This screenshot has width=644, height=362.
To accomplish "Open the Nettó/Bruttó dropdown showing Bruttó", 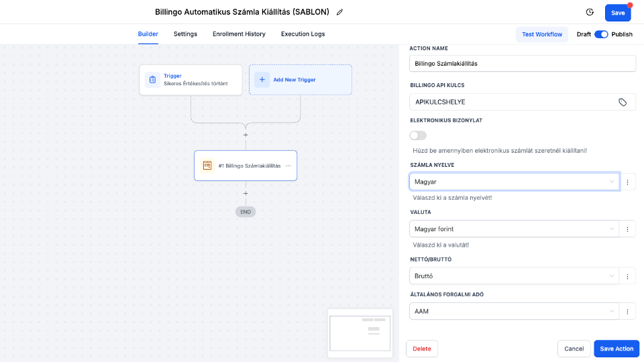I will tap(515, 276).
